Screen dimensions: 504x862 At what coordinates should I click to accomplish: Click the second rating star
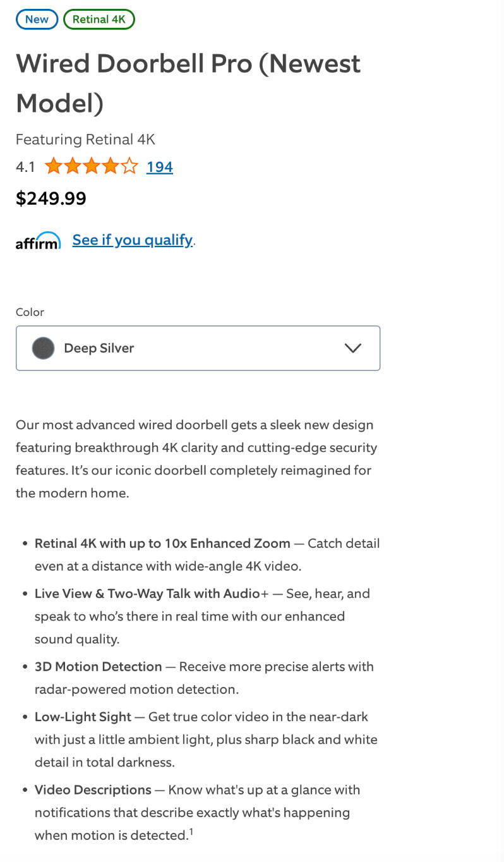(73, 167)
